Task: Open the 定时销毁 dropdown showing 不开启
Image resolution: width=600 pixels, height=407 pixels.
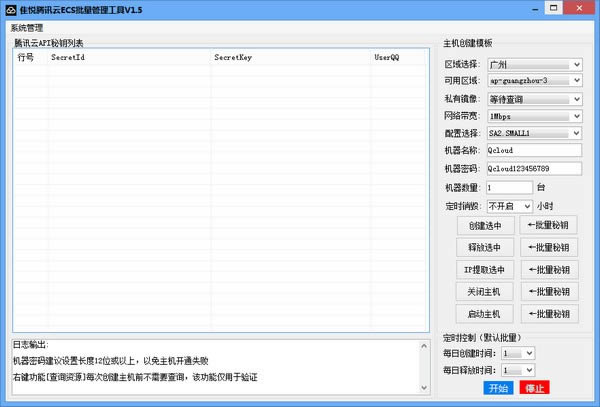Action: (x=510, y=206)
